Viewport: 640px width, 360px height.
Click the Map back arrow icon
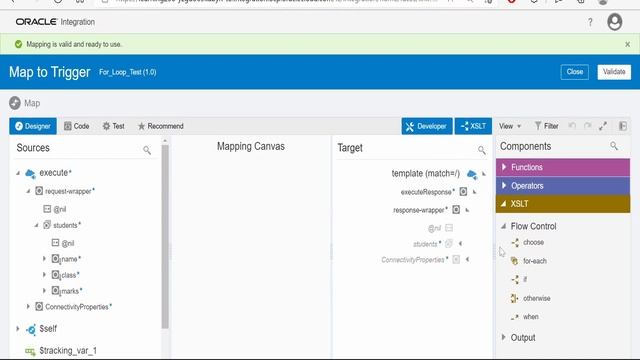(15, 103)
